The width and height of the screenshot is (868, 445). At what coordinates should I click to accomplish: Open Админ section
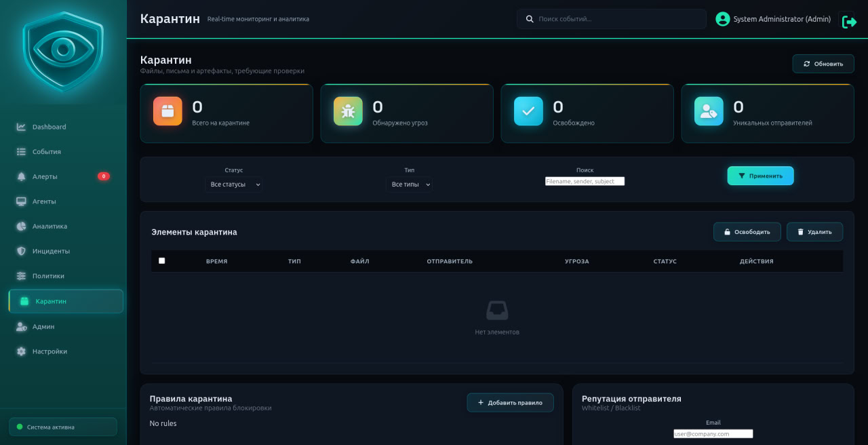(66, 327)
